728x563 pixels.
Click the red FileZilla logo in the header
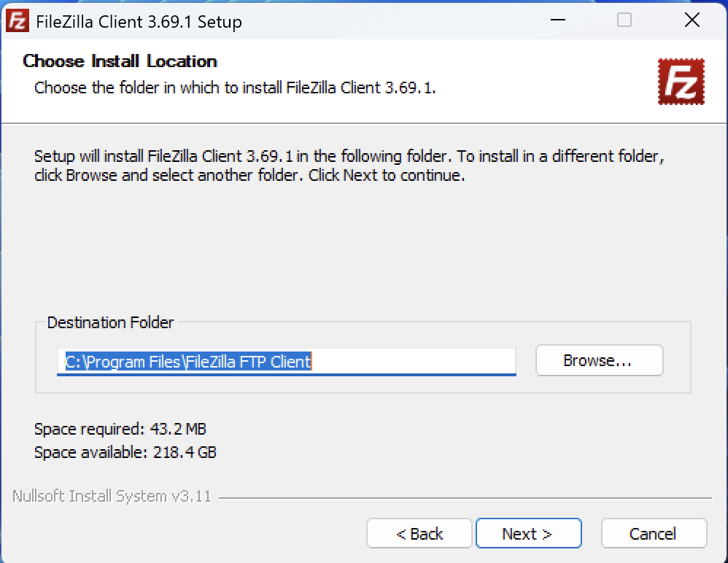(x=681, y=82)
